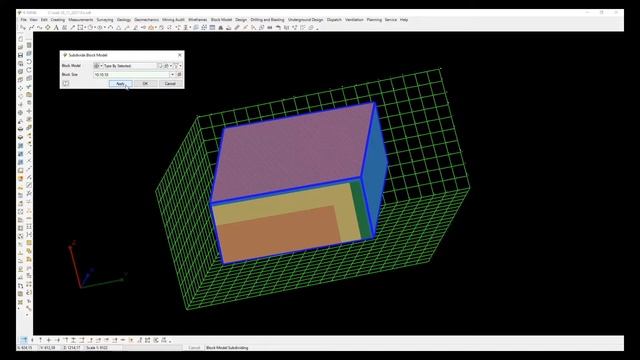Open the Drilling and Blasting menu
This screenshot has height=360, width=640.
(267, 20)
